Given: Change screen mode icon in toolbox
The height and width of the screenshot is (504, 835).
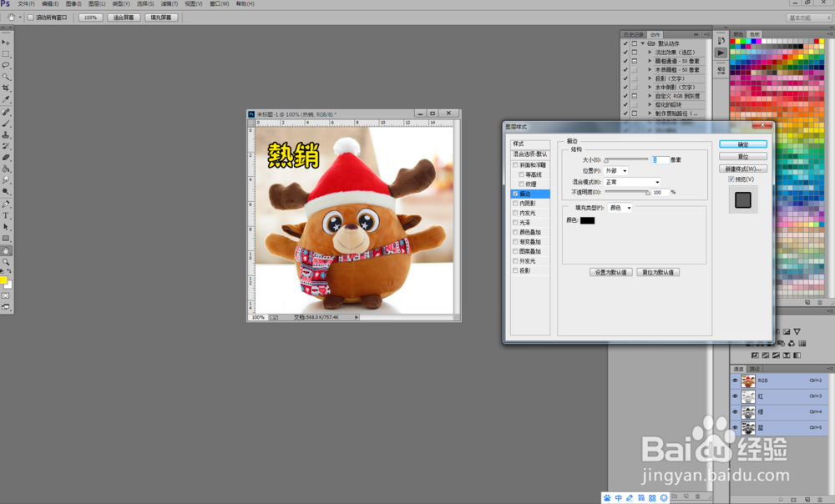Looking at the screenshot, I should point(6,307).
